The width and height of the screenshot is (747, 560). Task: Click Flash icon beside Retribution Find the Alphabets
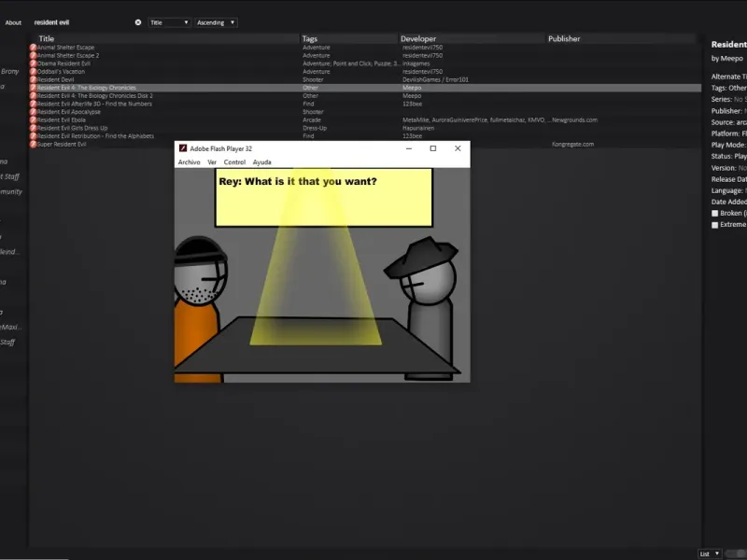[33, 136]
